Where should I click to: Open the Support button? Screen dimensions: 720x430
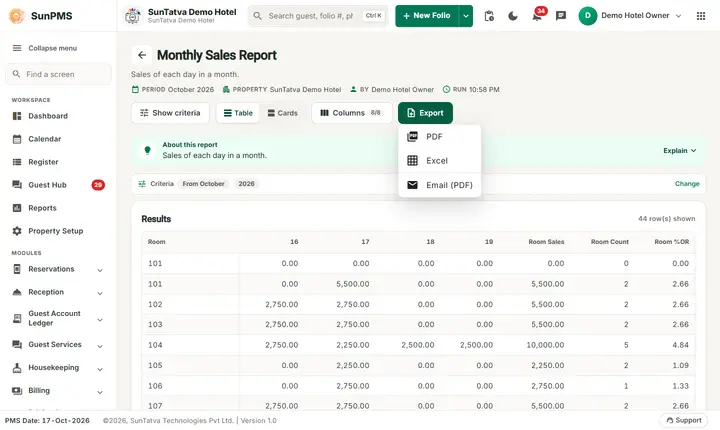point(684,420)
